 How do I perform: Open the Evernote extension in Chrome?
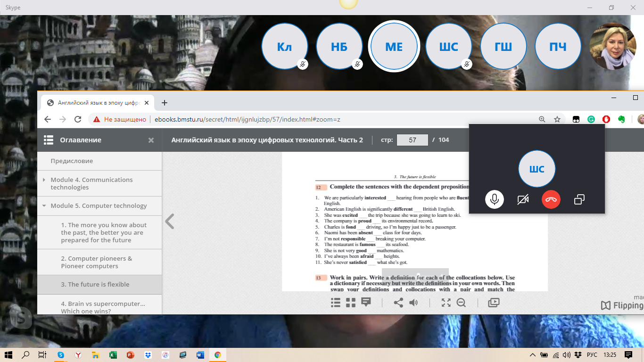(x=621, y=119)
